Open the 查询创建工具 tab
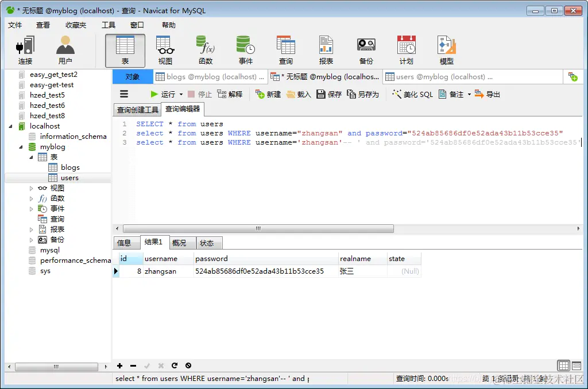The height and width of the screenshot is (389, 588). [x=137, y=110]
